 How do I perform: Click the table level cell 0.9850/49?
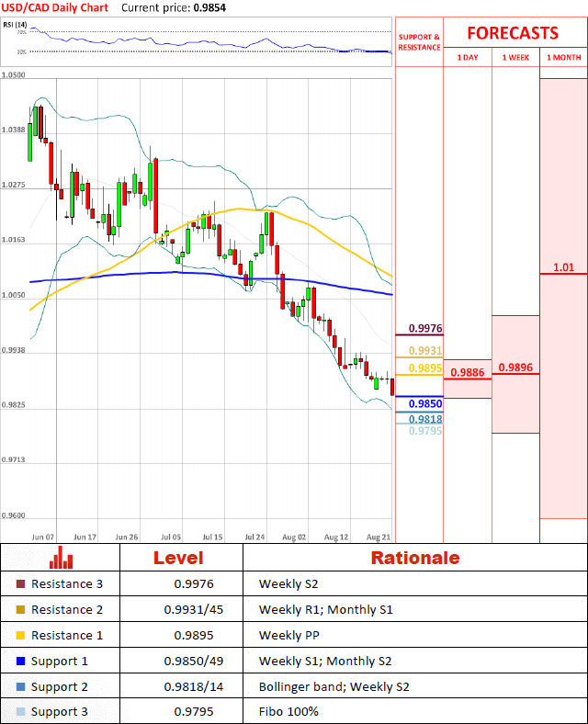tap(193, 662)
